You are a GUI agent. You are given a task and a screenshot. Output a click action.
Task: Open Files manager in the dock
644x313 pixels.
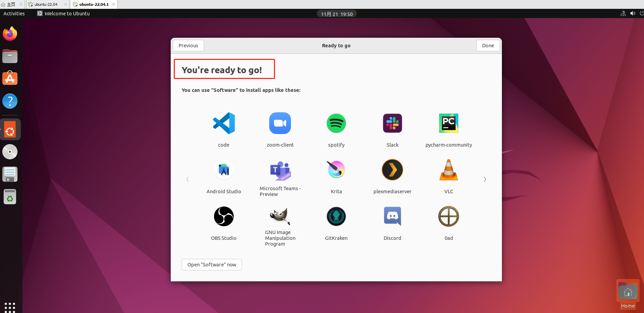pos(10,56)
